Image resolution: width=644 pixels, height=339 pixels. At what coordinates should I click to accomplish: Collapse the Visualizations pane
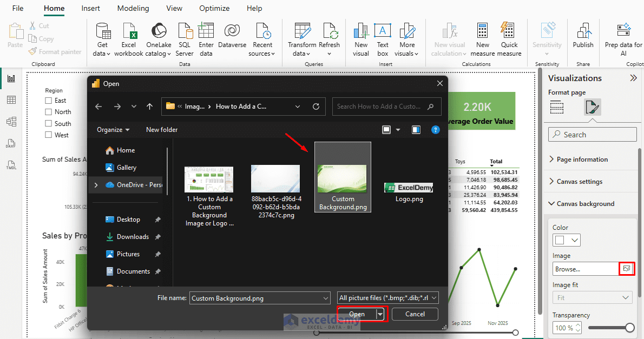click(633, 78)
